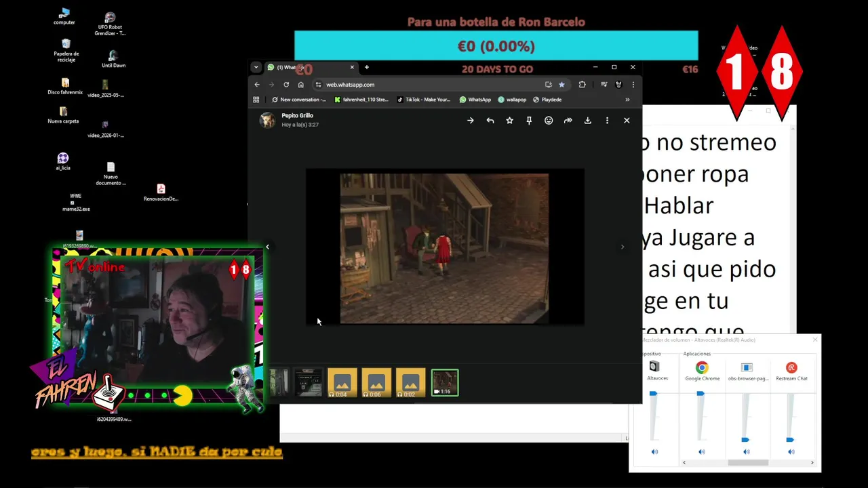Viewport: 868px width, 488px height.
Task: Open the WhatsApp bookmark
Action: (x=475, y=100)
